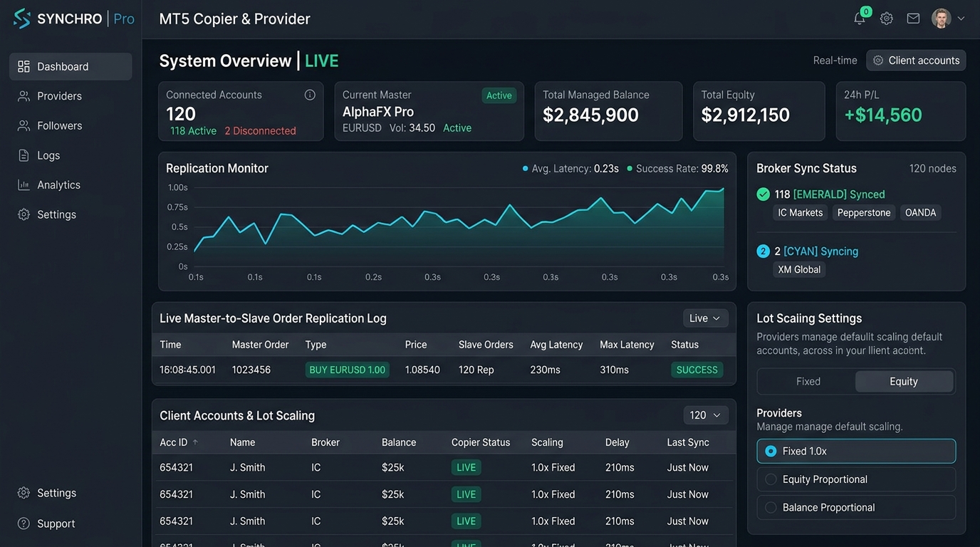Click the 2 Disconnected accounts text
980x547 pixels.
(x=260, y=131)
